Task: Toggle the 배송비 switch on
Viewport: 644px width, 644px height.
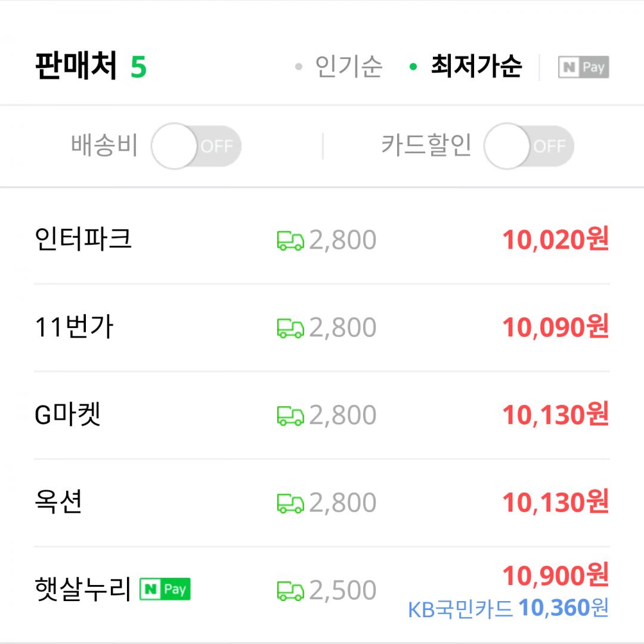Action: (196, 146)
